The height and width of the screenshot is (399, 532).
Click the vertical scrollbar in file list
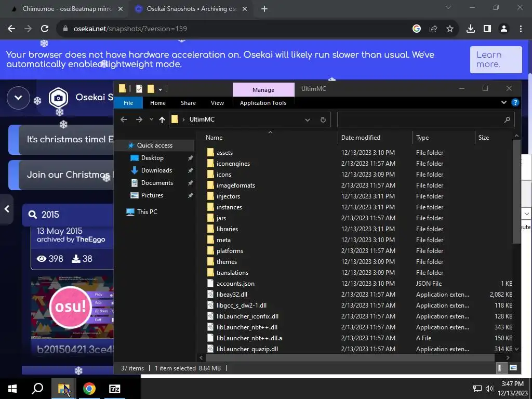coord(516,192)
